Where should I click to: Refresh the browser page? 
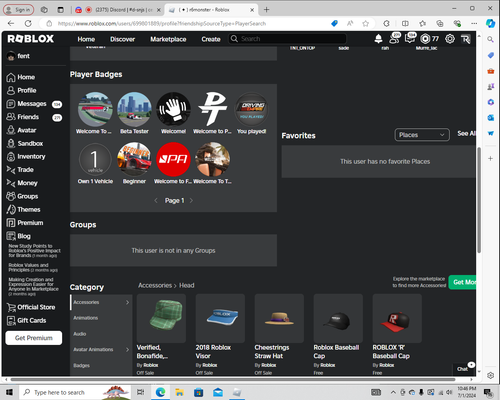(x=28, y=24)
